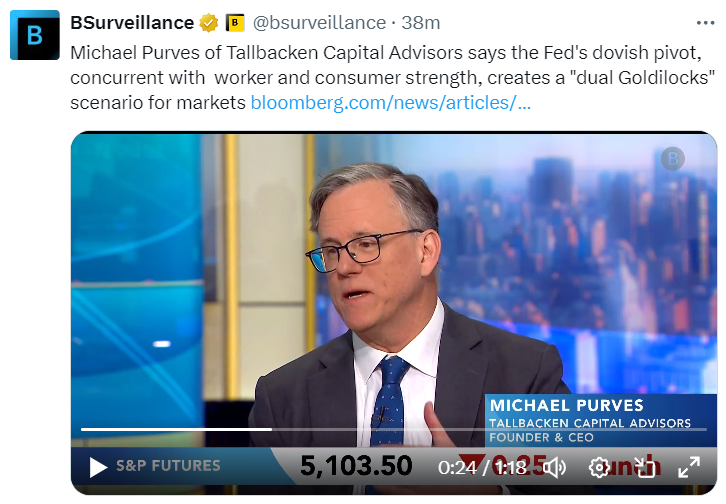Open the bloomberg.com article link
This screenshot has height=504, width=726.
pos(390,102)
